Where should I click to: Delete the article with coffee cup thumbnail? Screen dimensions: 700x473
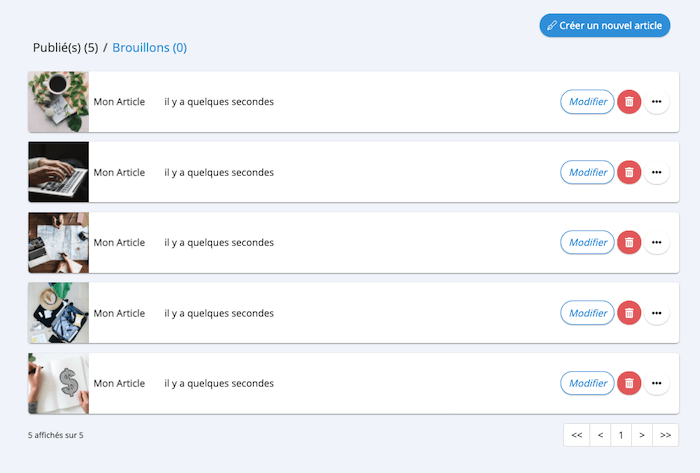coord(629,102)
